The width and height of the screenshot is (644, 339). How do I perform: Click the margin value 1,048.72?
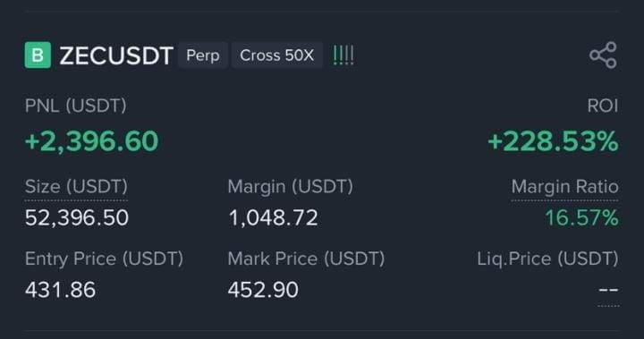tap(273, 217)
